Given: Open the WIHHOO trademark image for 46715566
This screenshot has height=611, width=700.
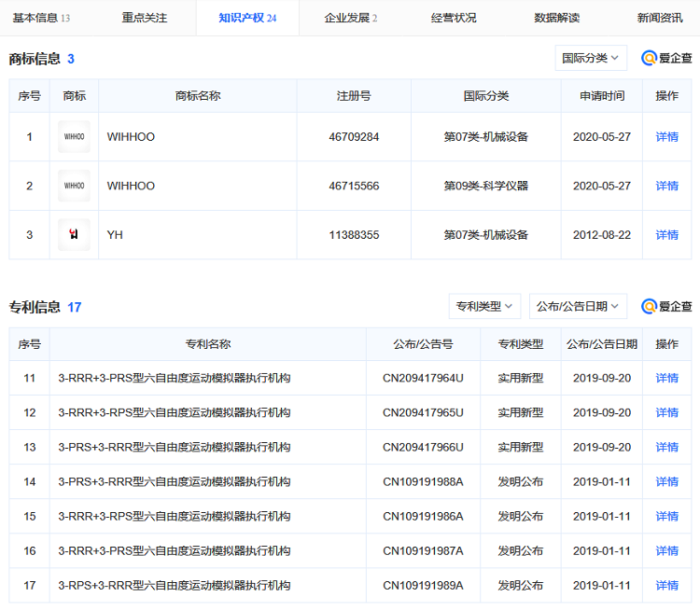Looking at the screenshot, I should (74, 186).
